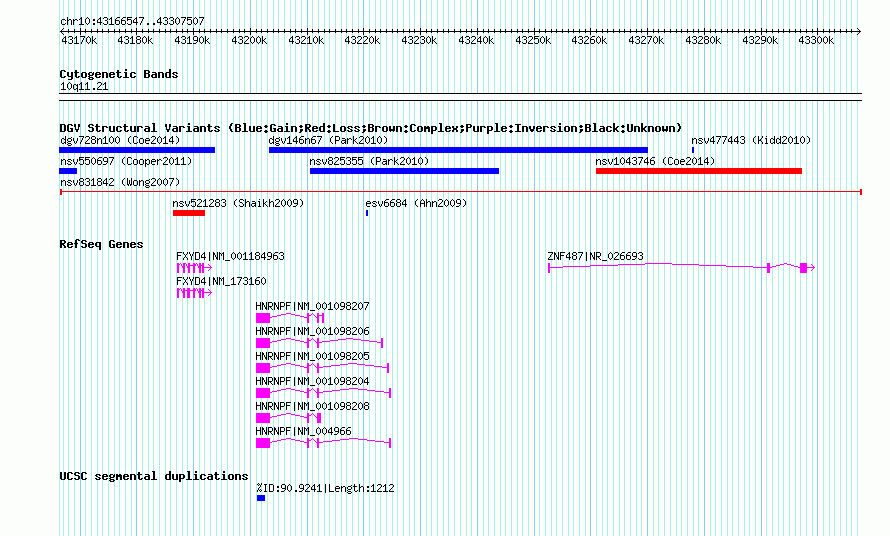The height and width of the screenshot is (536, 890).
Task: Select the red nsv521283 (Shaikh2009) loss bar
Action: tap(189, 213)
